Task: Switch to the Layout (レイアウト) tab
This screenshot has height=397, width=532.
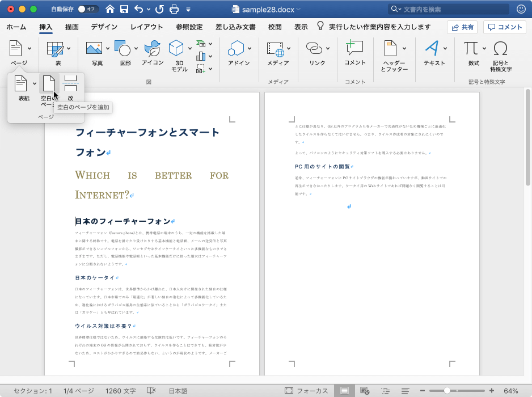Action: pos(146,27)
